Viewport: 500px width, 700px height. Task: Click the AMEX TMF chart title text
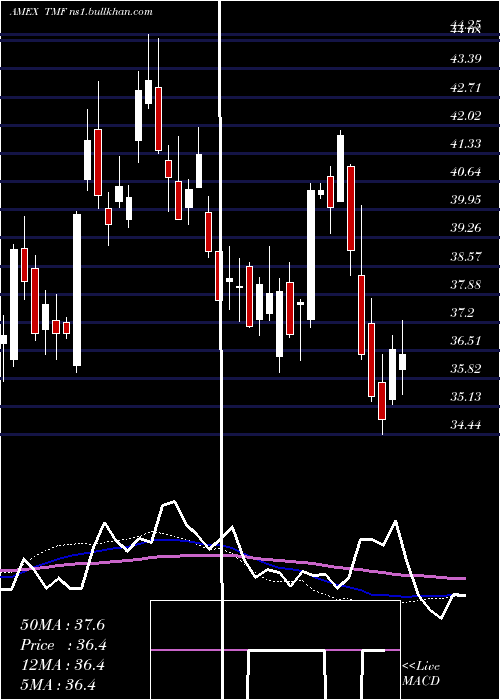click(x=80, y=12)
